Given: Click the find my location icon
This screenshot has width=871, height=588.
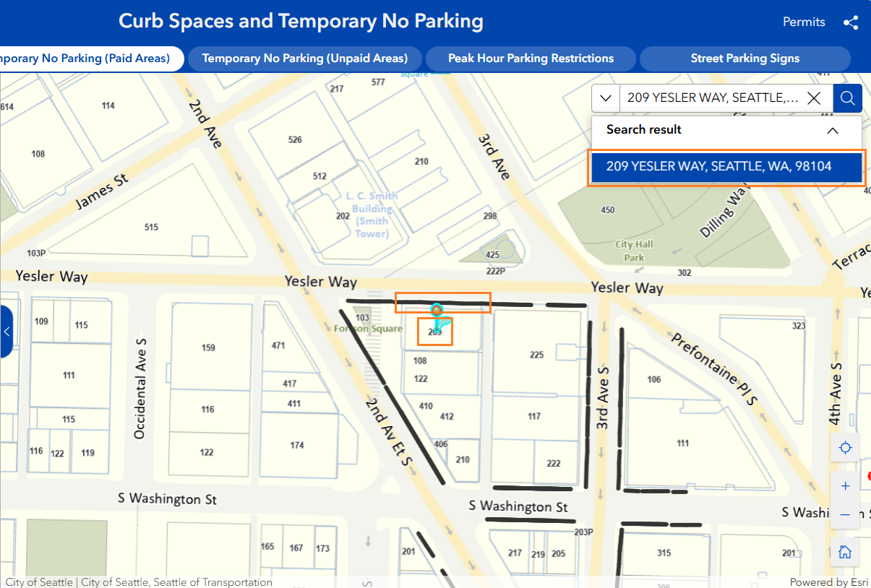Looking at the screenshot, I should click(845, 448).
